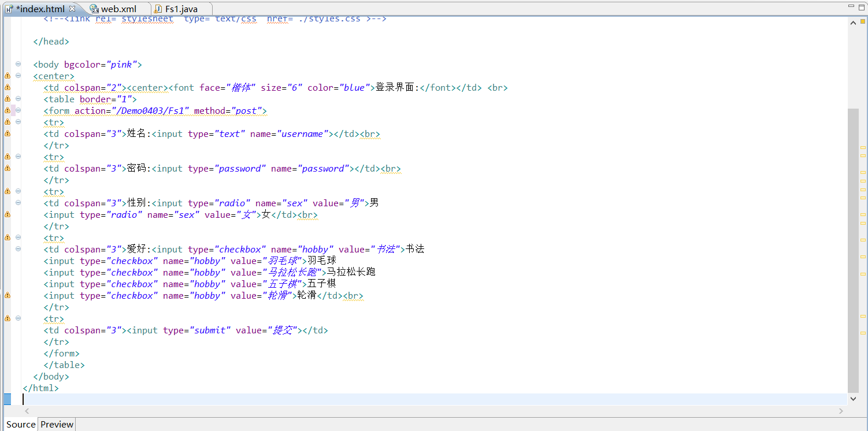Click the Java file icon on the Fs1.java tab
This screenshot has height=431, width=868.
click(x=158, y=9)
